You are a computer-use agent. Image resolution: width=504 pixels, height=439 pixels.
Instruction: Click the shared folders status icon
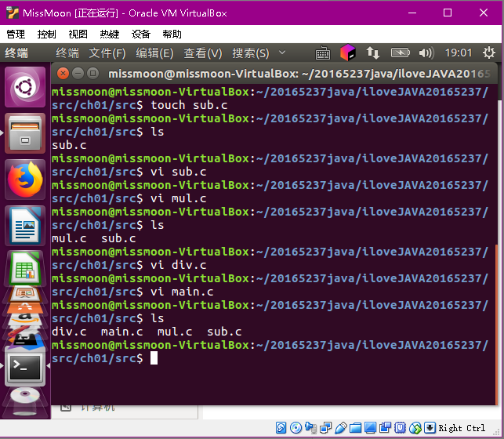pyautogui.click(x=355, y=428)
